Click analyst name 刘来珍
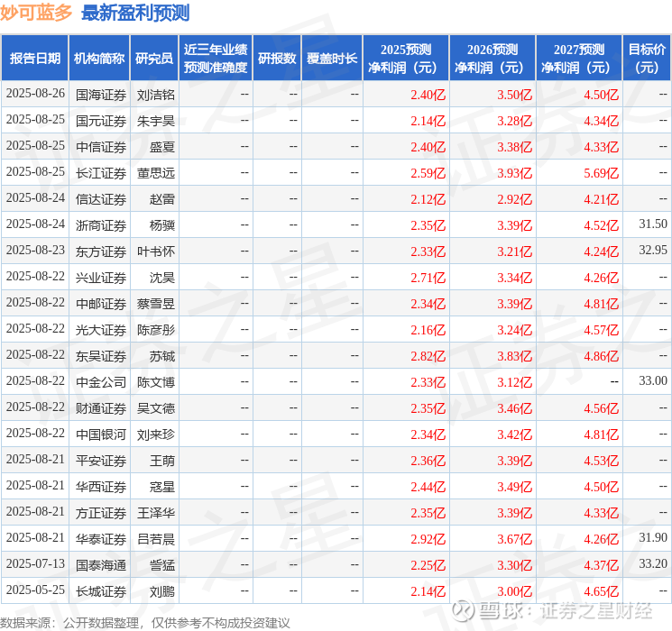 156,434
